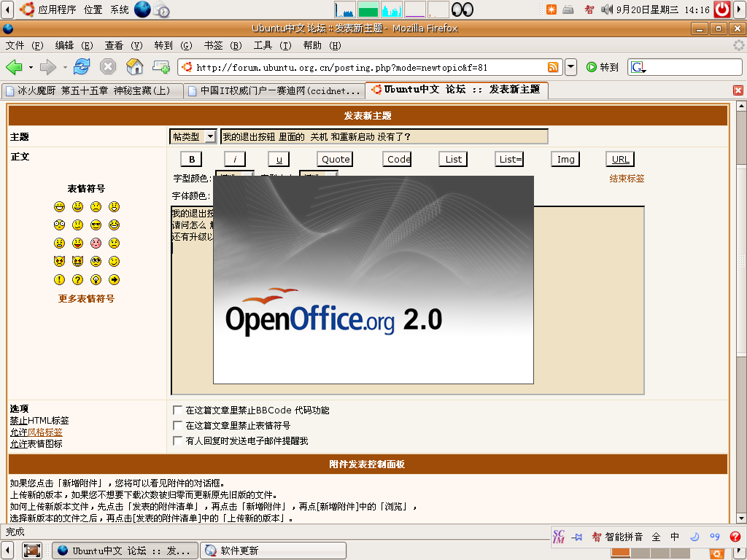Click the grey Forward arrow in Firefox
This screenshot has height=560, width=747.
pyautogui.click(x=47, y=67)
